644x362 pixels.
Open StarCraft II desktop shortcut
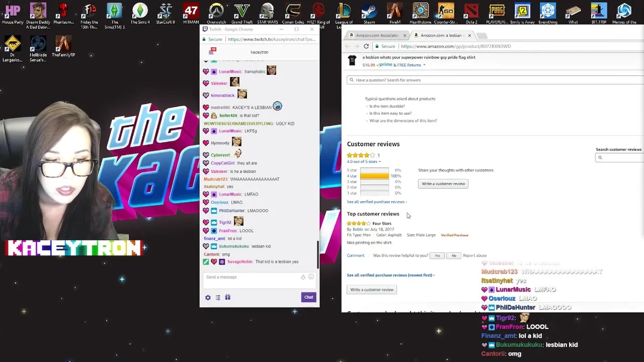[166, 14]
